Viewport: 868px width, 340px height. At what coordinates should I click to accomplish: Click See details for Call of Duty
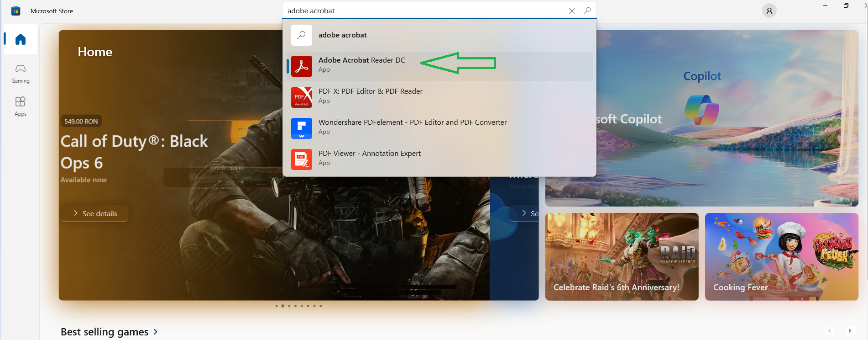[x=95, y=213]
